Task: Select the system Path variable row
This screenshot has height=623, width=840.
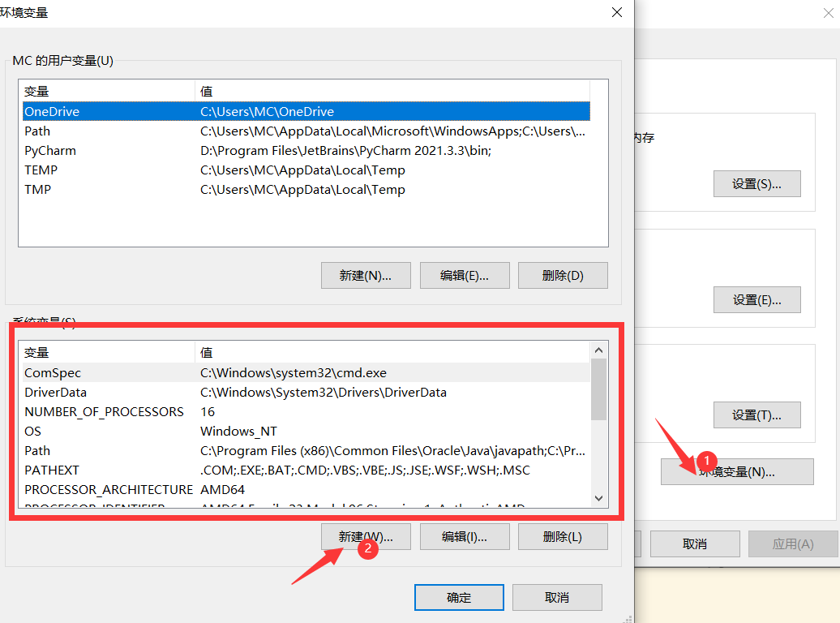Action: pos(306,450)
